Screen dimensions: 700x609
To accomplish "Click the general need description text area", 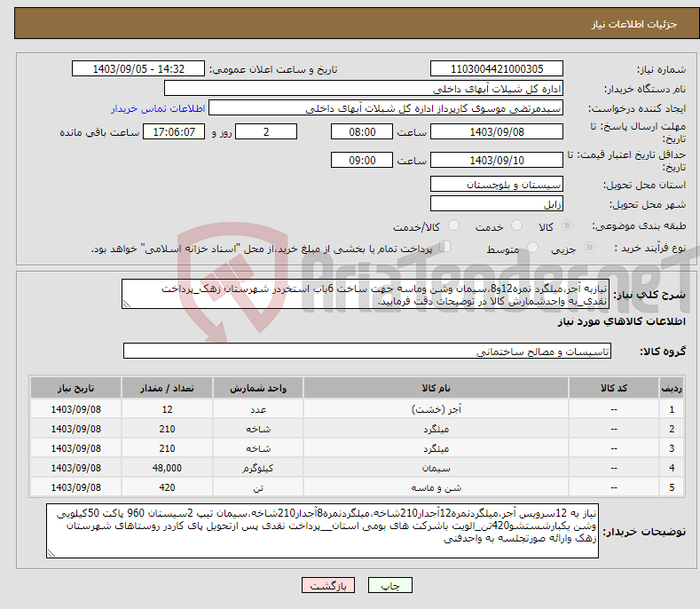I will (x=366, y=294).
